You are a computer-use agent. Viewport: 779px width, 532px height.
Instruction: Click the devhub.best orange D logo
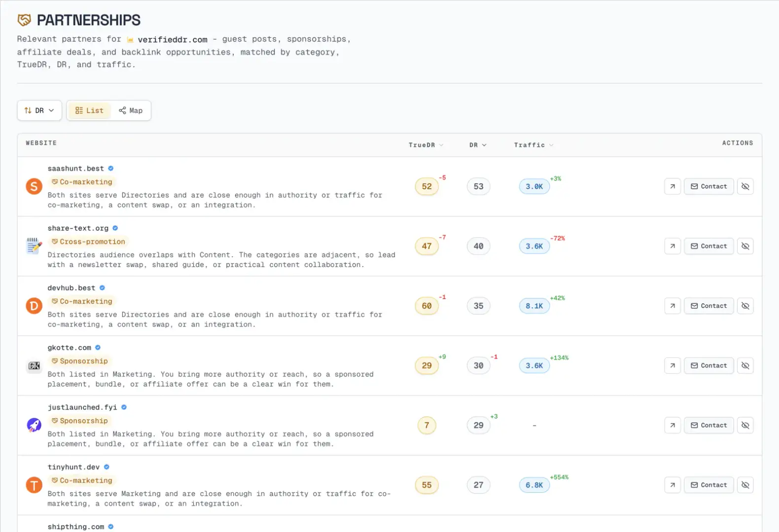click(34, 306)
